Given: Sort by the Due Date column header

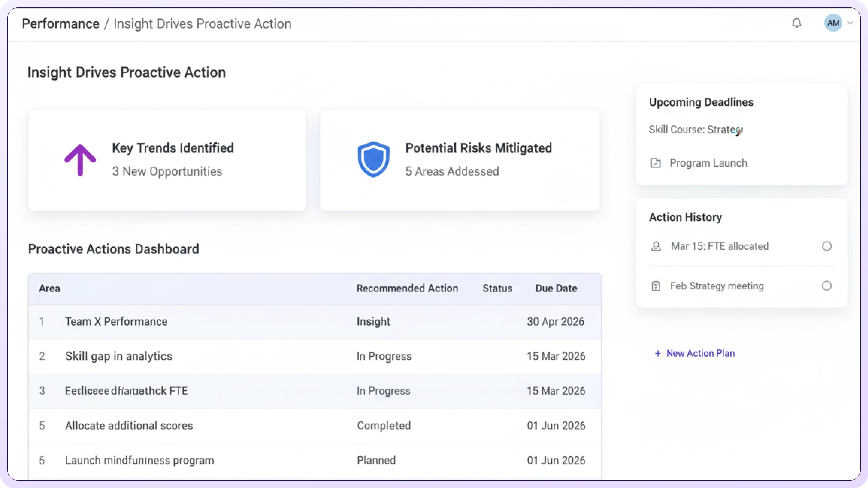Looking at the screenshot, I should [x=556, y=288].
